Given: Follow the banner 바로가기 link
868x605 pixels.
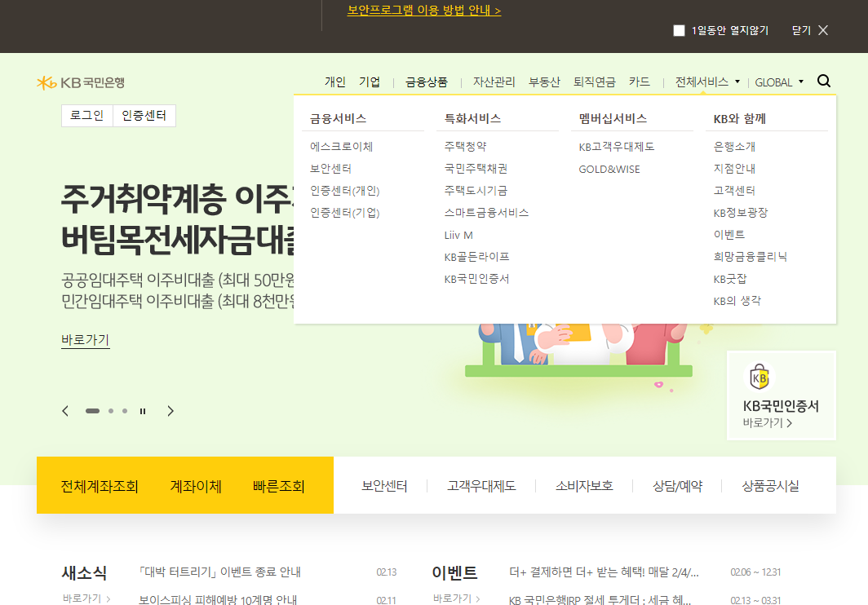Looking at the screenshot, I should pyautogui.click(x=85, y=339).
